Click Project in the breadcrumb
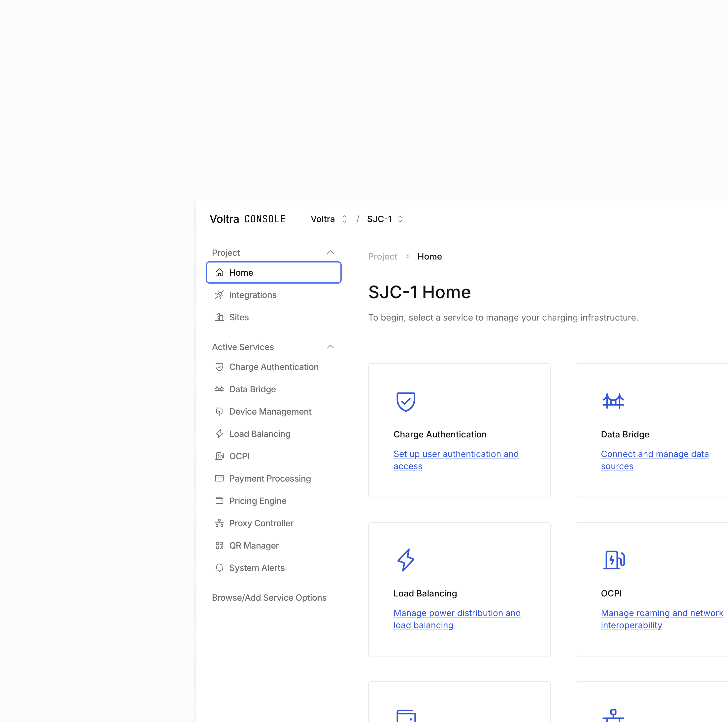Image resolution: width=728 pixels, height=722 pixels. pyautogui.click(x=382, y=257)
